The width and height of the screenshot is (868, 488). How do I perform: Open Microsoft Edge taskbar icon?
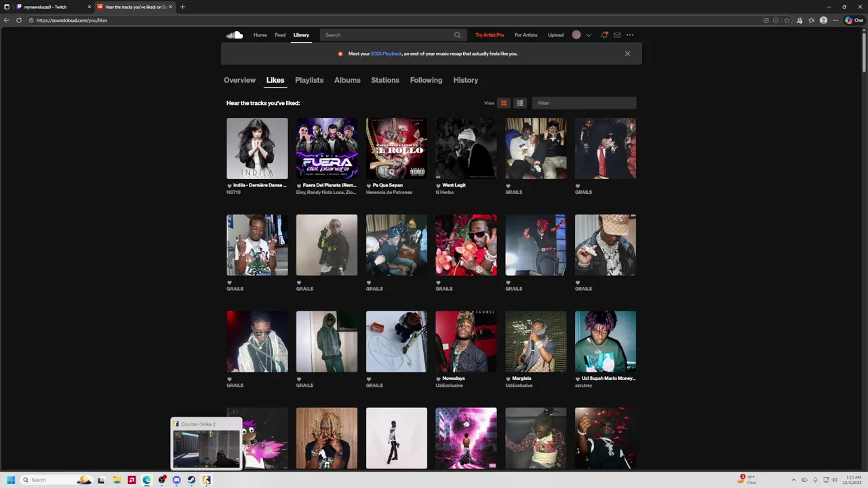[146, 480]
